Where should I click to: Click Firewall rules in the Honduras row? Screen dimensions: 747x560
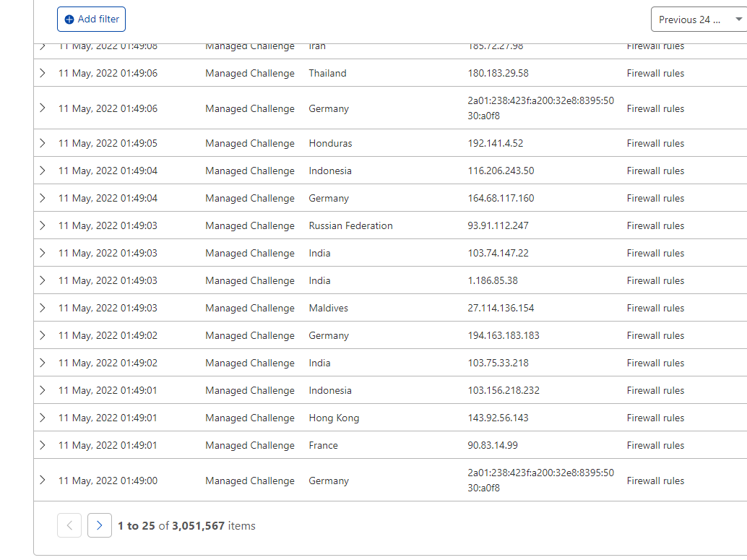[655, 143]
